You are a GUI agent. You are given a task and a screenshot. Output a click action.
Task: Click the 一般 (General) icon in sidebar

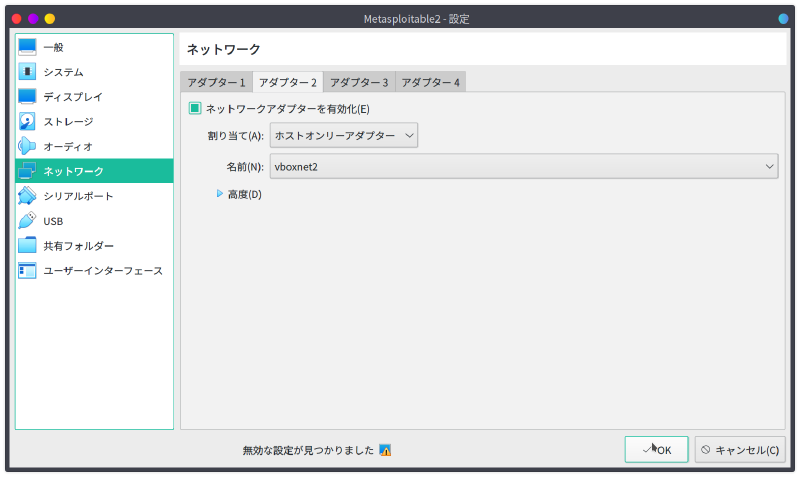coord(27,47)
